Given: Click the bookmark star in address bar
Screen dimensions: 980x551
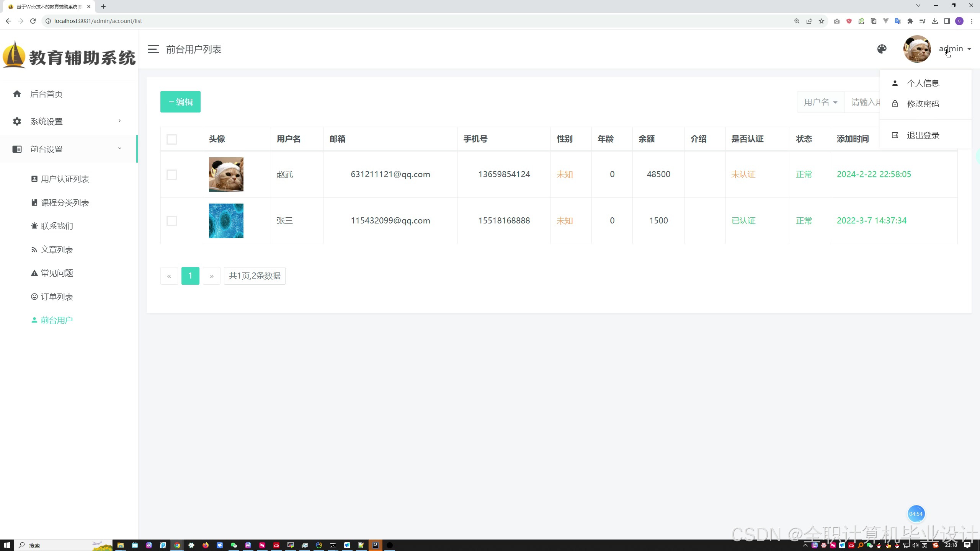Looking at the screenshot, I should (x=822, y=21).
